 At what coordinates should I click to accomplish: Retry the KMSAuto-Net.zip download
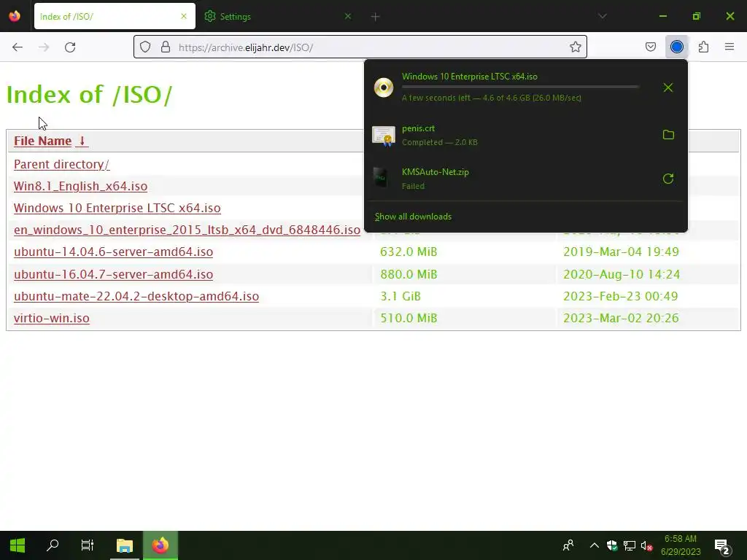point(668,179)
